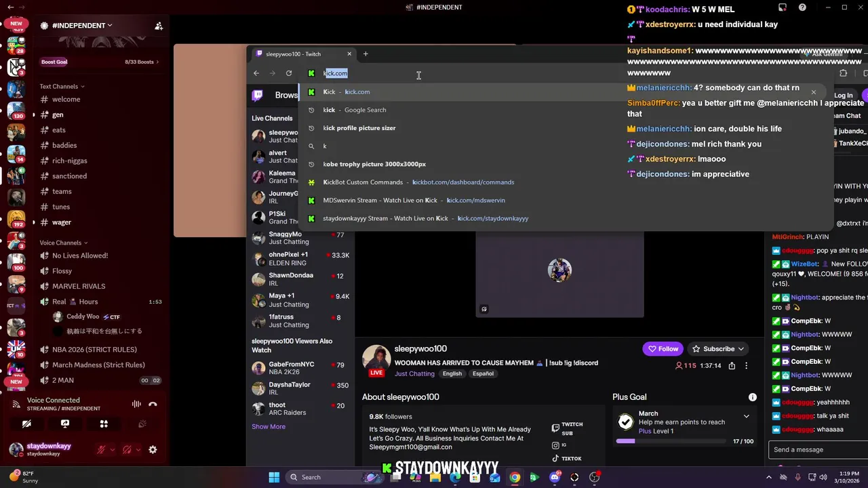Image resolution: width=868 pixels, height=488 pixels.
Task: Collapse Voice Channels category
Action: tap(64, 243)
